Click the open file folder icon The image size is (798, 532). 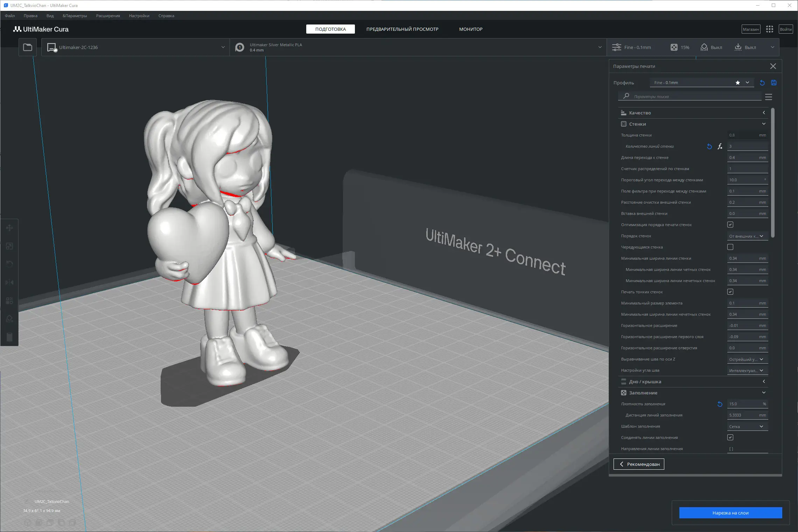[x=28, y=47]
